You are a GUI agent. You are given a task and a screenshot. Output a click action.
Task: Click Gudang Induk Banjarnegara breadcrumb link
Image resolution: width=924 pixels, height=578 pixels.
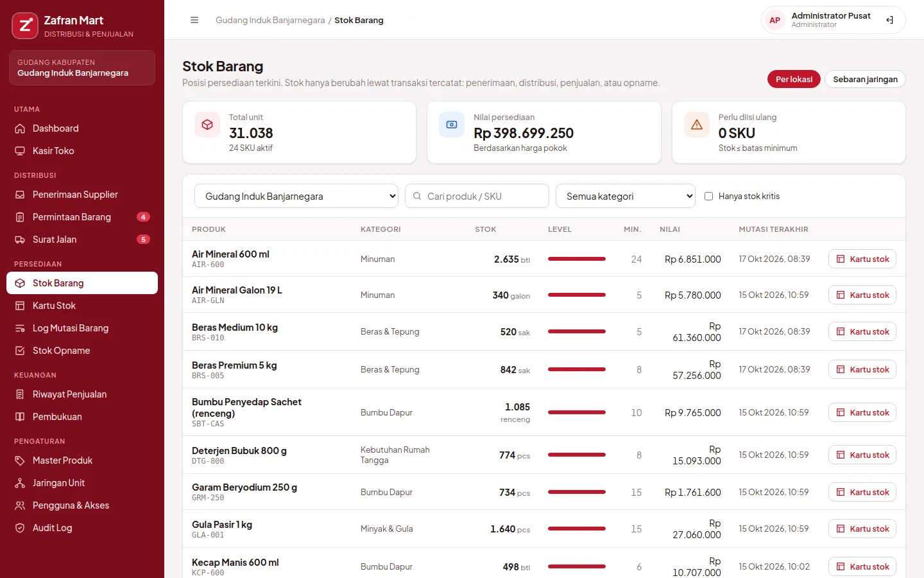click(x=270, y=20)
